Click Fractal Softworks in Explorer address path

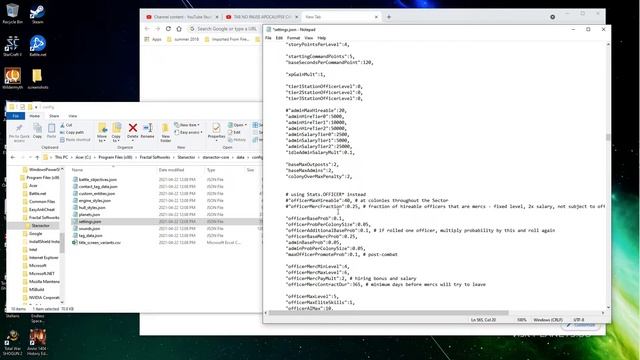click(155, 157)
